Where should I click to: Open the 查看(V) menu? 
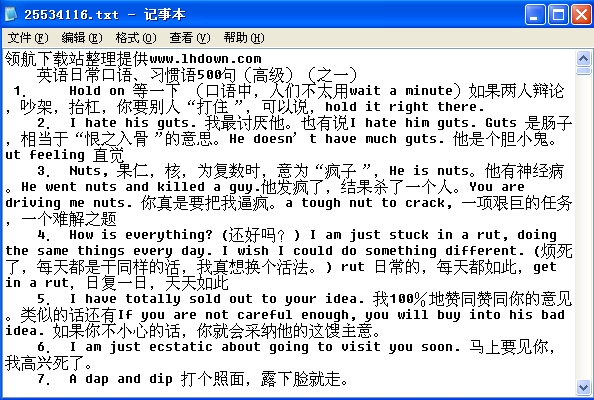(189, 38)
